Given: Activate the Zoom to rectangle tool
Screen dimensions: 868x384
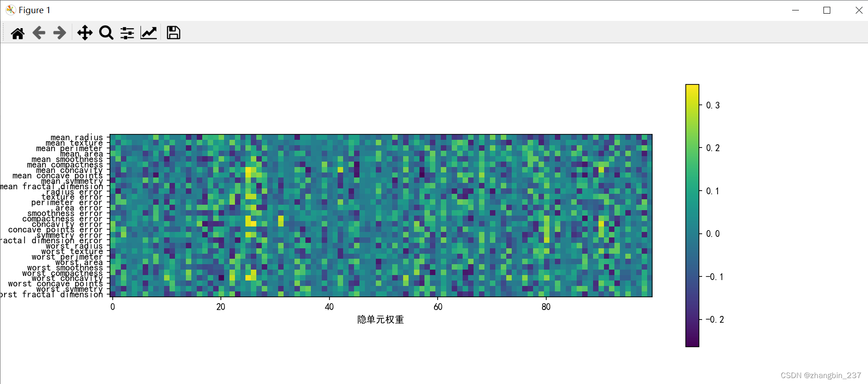Looking at the screenshot, I should [x=106, y=33].
